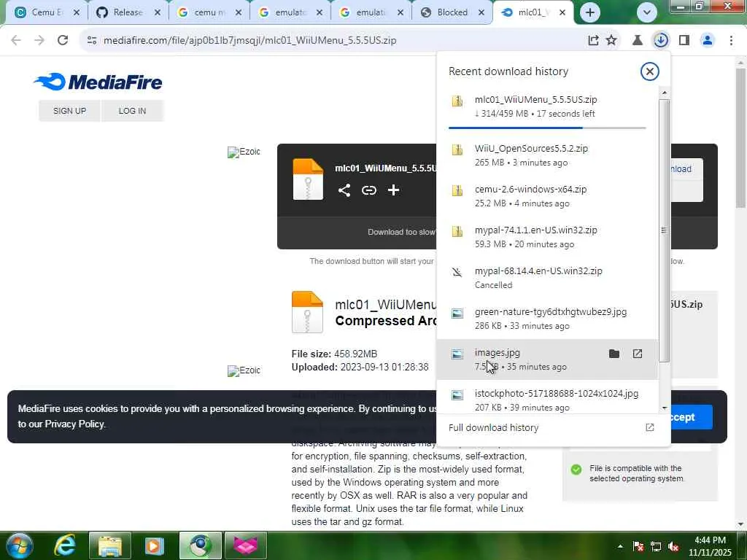Click the download history list scrollbar thumb
Screen dimensions: 747x560
(x=665, y=230)
